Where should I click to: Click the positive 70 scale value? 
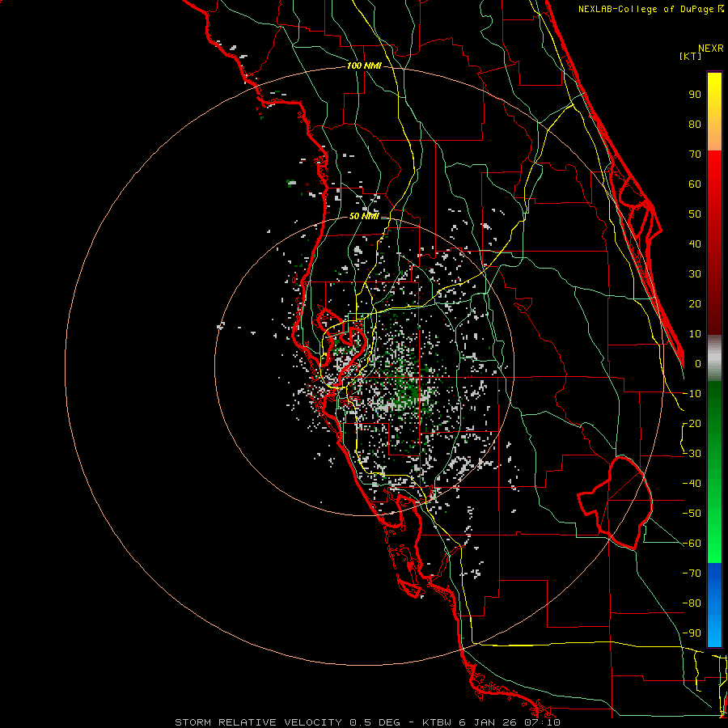695,154
